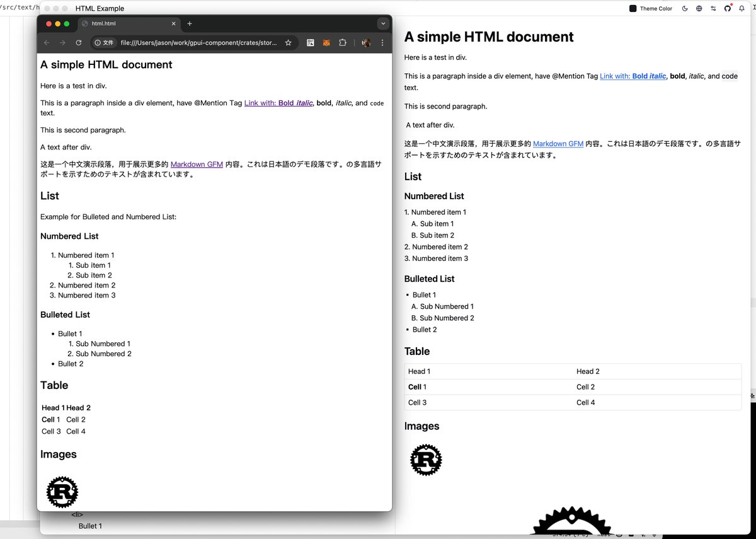Image resolution: width=756 pixels, height=539 pixels.
Task: Click 'Example for Bulleted and Numbered List:' text
Action: 108,217
